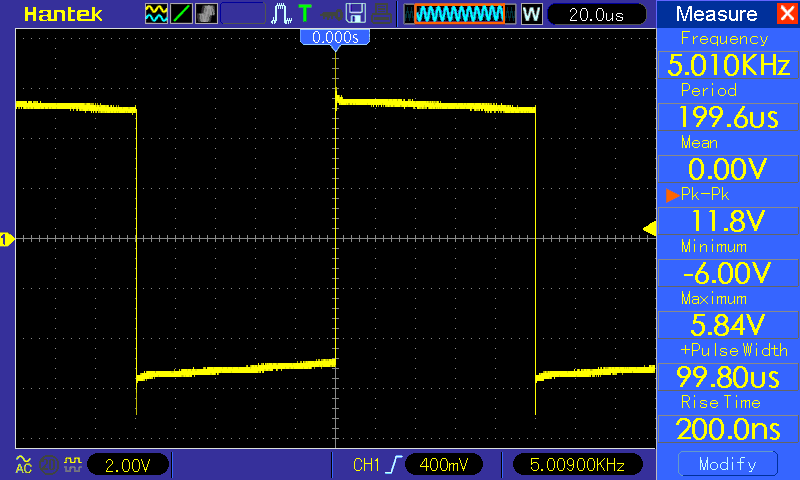This screenshot has width=800, height=480.
Task: Click the Measure panel title
Action: pos(716,14)
